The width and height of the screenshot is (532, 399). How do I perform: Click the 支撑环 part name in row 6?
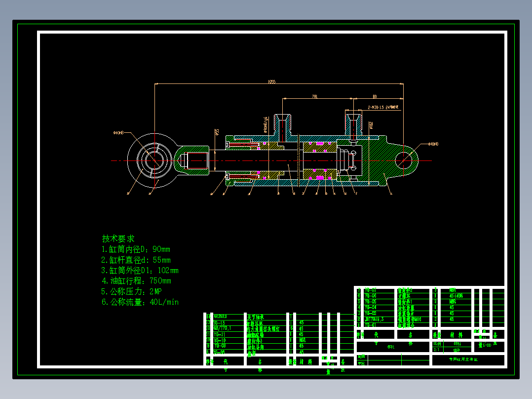tap(404, 296)
